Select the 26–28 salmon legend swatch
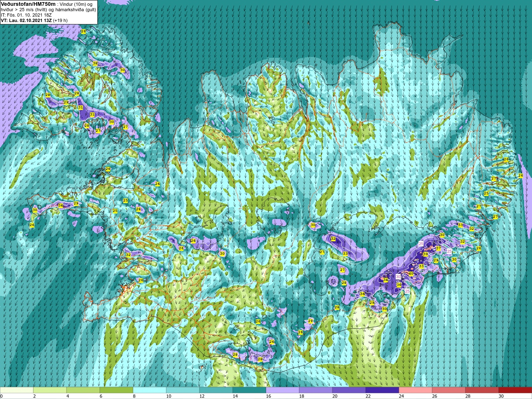The width and height of the screenshot is (532, 399). pos(449,390)
